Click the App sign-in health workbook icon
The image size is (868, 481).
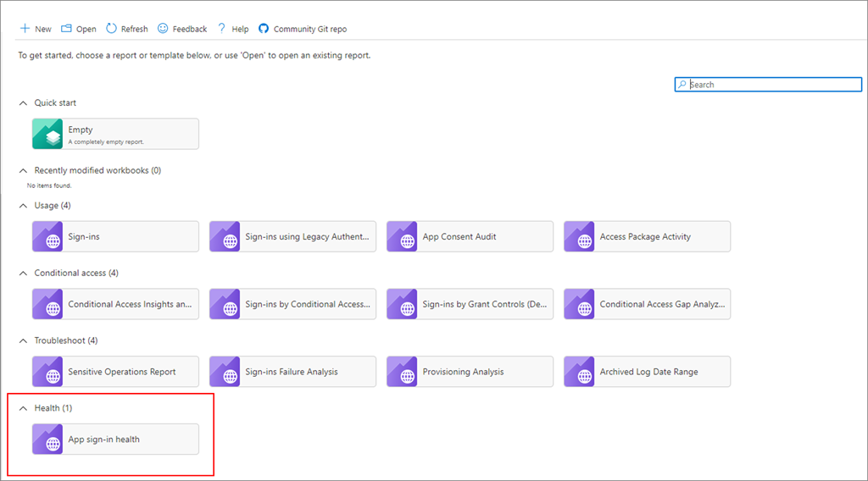pos(47,440)
